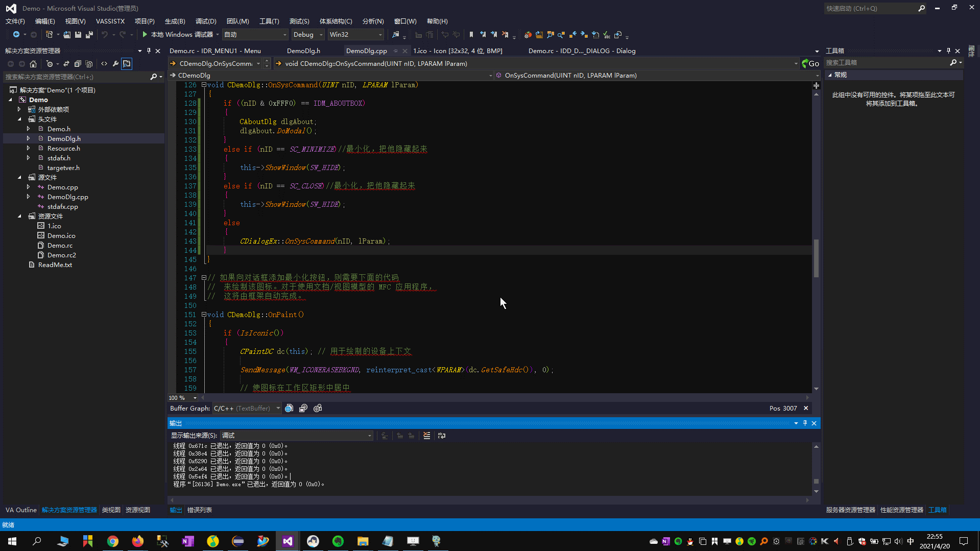980x551 pixels.
Task: Open the VASSISTX menu
Action: click(x=110, y=21)
